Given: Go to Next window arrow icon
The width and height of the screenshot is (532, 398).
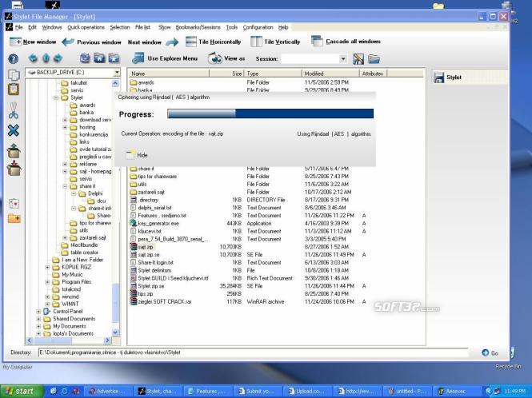Looking at the screenshot, I should [172, 42].
